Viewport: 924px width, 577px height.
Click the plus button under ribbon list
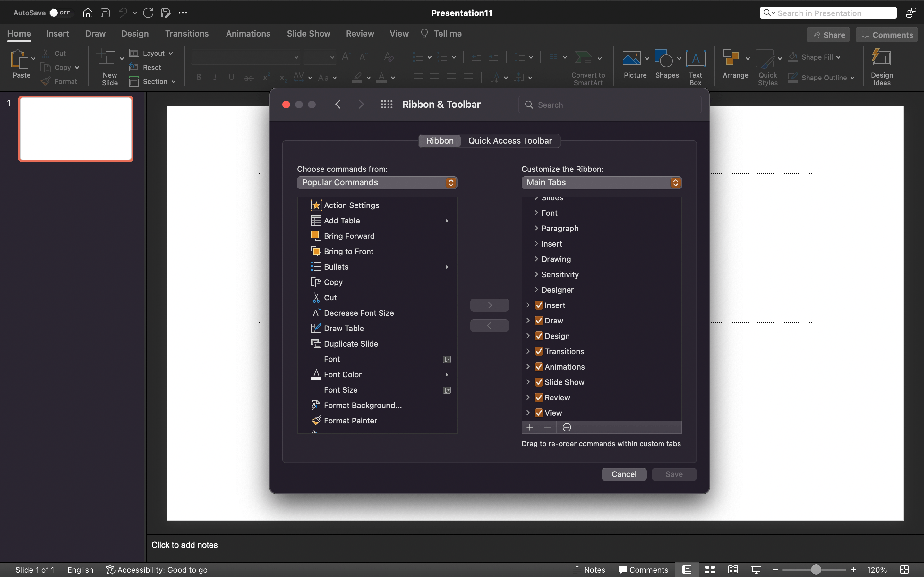[530, 427]
